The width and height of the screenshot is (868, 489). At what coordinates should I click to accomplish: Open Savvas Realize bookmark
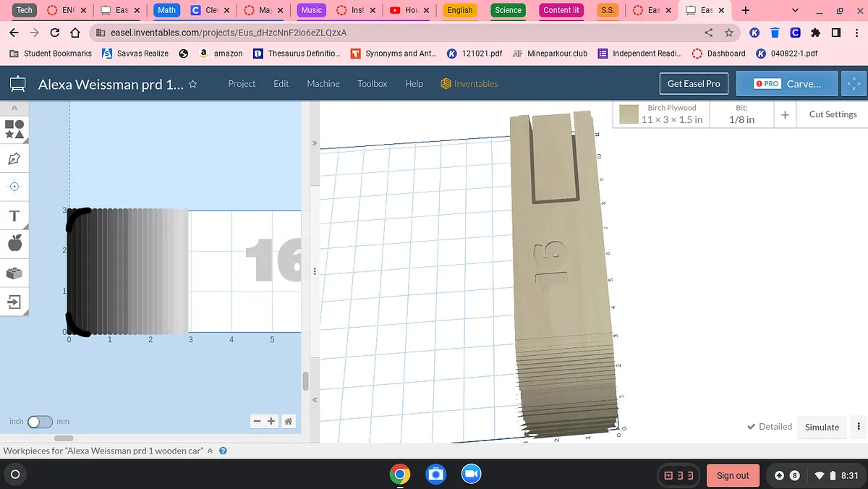click(135, 54)
